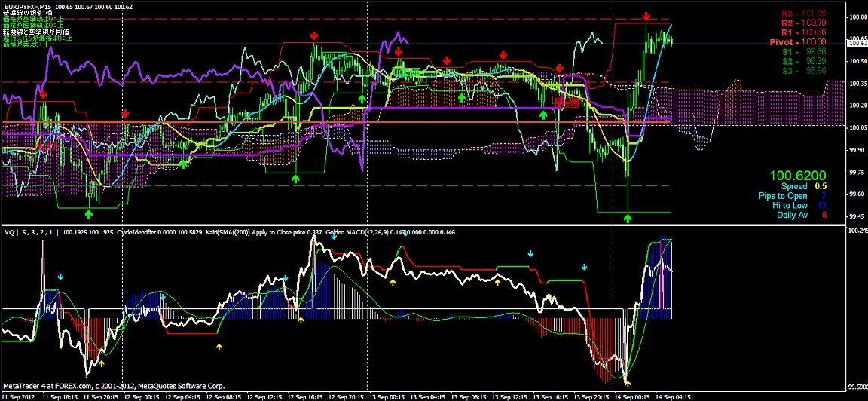868x401 pixels.
Task: Click 99.5900 on the indicator window axis
Action: pos(857,387)
